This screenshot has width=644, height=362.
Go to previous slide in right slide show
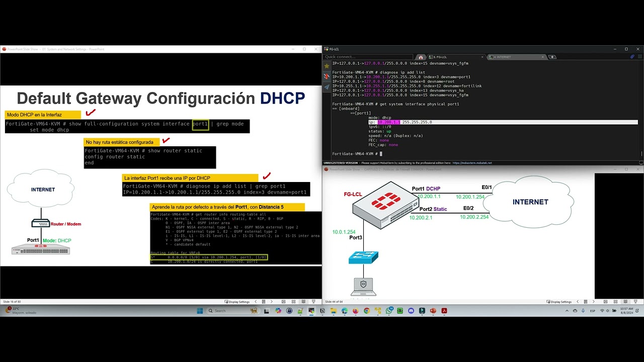click(x=577, y=302)
